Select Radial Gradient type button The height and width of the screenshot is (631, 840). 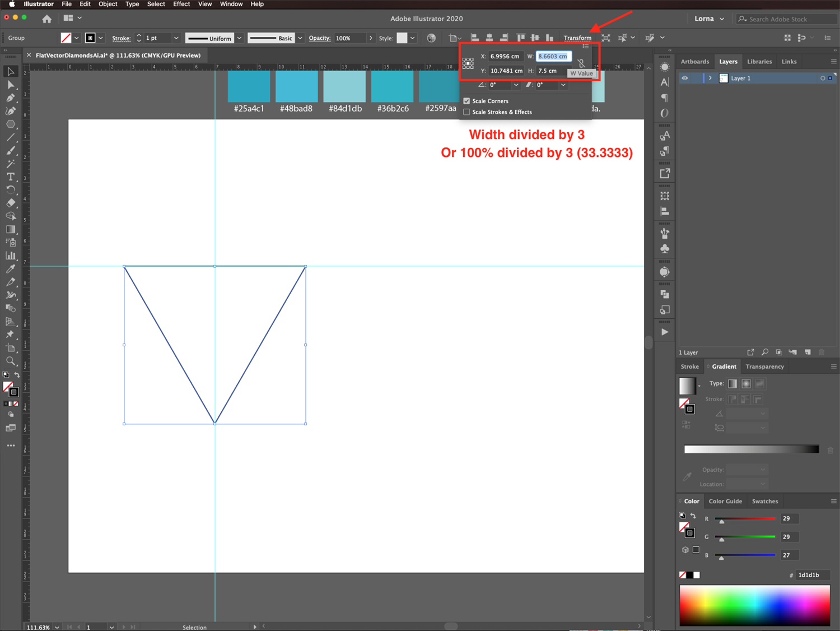point(746,384)
